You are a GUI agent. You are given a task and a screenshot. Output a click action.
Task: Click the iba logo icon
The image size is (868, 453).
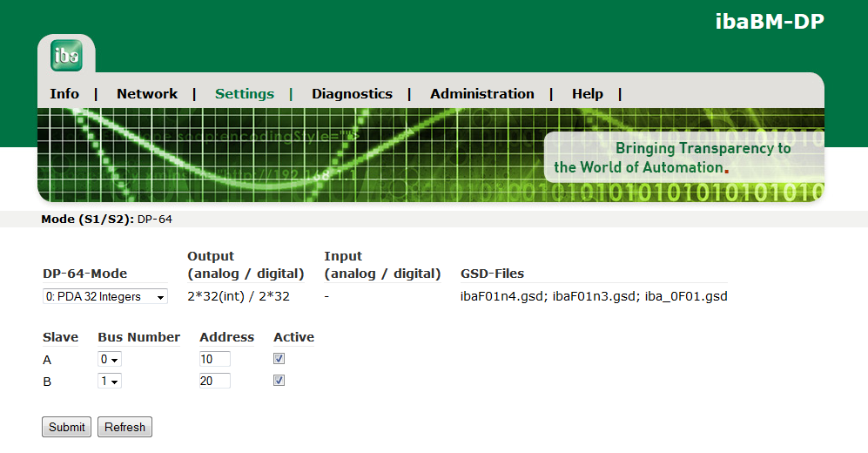[66, 56]
